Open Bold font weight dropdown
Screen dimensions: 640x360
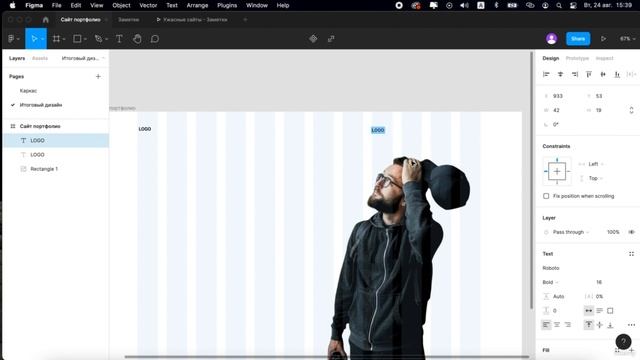tap(551, 282)
